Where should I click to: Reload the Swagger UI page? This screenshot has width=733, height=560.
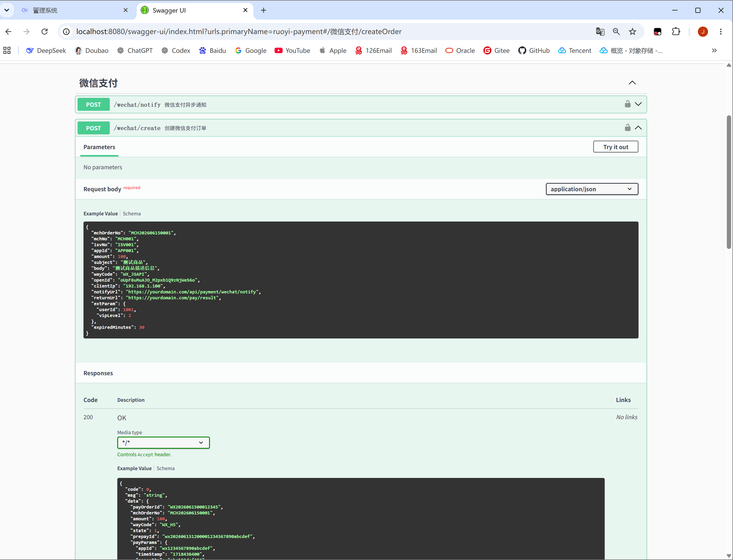coord(44,32)
